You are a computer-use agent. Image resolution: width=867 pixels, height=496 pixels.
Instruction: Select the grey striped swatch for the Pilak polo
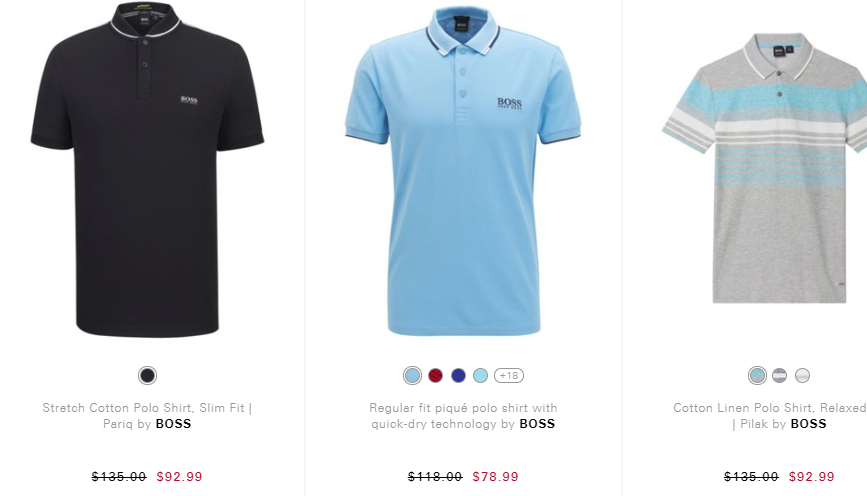click(780, 376)
